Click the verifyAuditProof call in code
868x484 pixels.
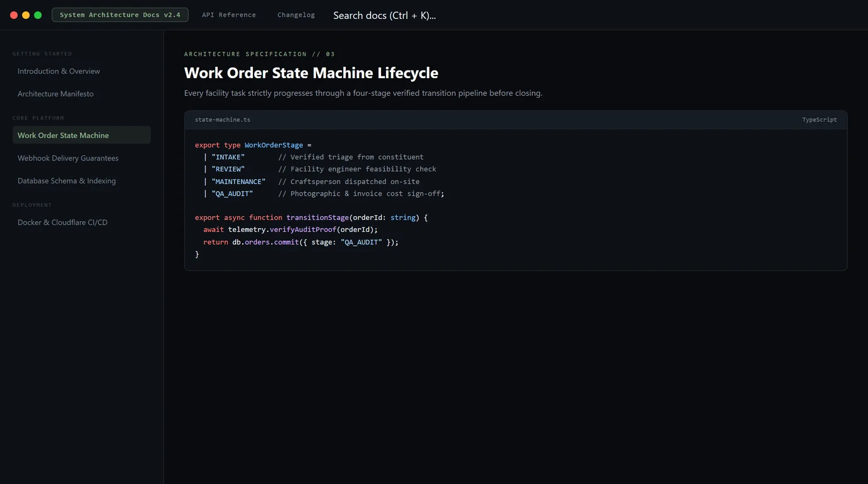click(303, 229)
